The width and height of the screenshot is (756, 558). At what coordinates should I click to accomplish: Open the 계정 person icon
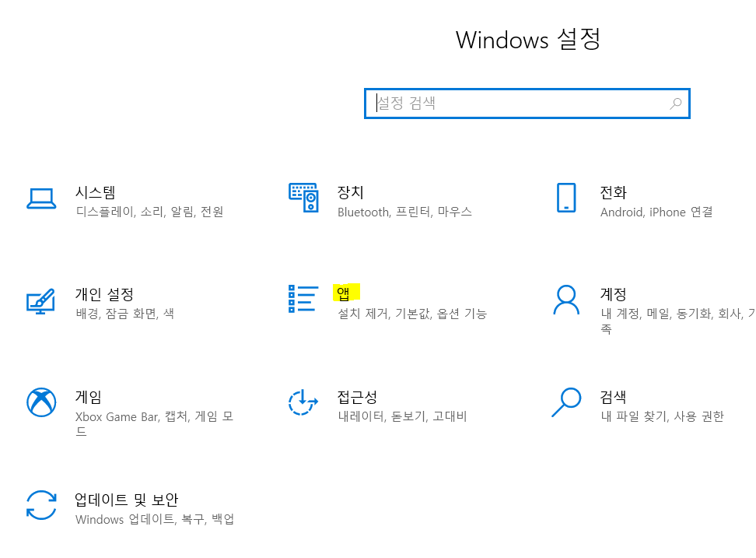566,300
